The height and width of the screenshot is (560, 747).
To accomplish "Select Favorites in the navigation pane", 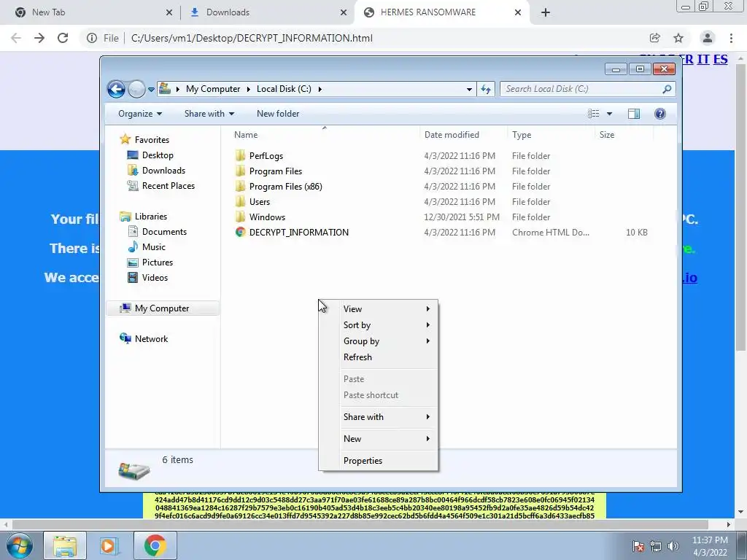I will (152, 139).
